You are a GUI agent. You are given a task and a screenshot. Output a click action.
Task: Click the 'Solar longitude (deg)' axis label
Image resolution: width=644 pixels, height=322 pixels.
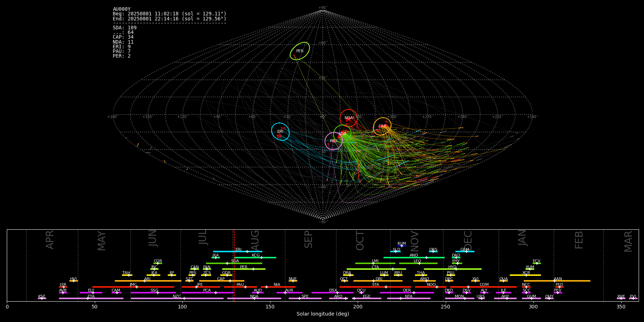click(323, 314)
